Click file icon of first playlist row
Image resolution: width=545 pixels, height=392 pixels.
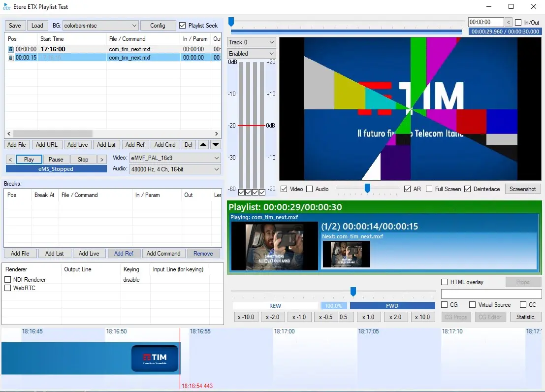[x=11, y=49]
